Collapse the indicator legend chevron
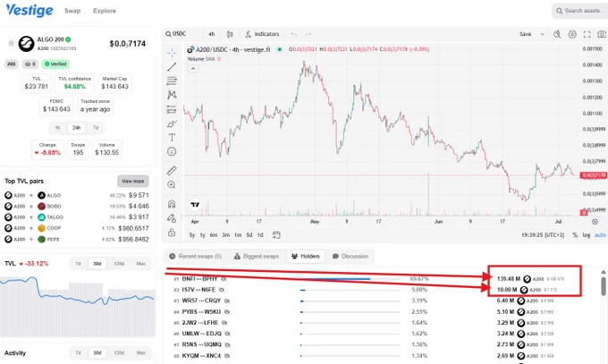This screenshot has width=608, height=364. pos(193,69)
